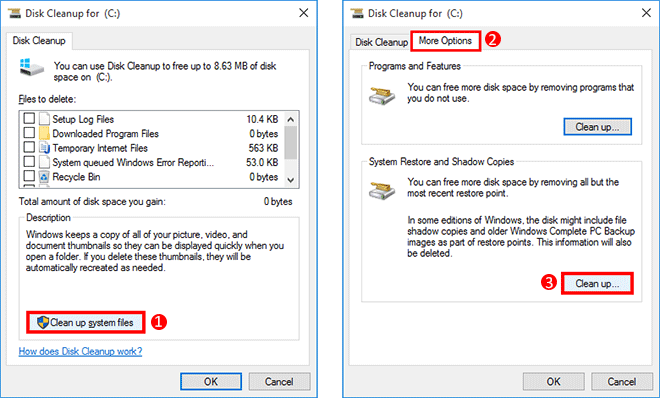Click the Setup Log Files file icon

pos(45,119)
